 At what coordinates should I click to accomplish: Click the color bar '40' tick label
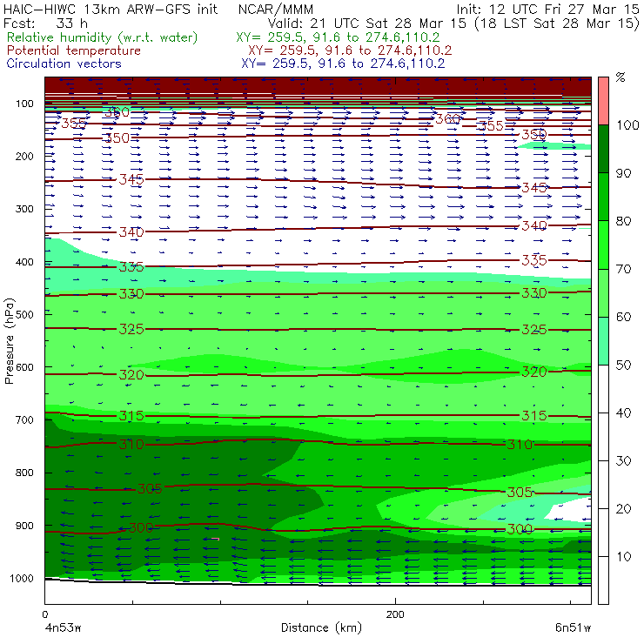click(623, 413)
